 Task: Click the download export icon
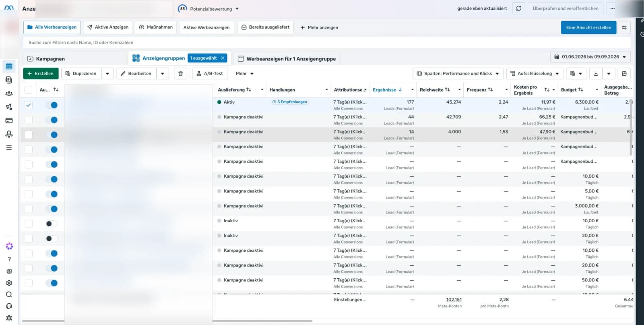[x=596, y=74]
